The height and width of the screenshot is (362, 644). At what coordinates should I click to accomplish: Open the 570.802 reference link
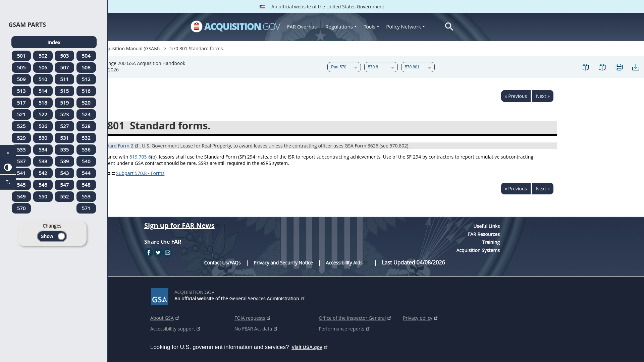[x=398, y=146]
